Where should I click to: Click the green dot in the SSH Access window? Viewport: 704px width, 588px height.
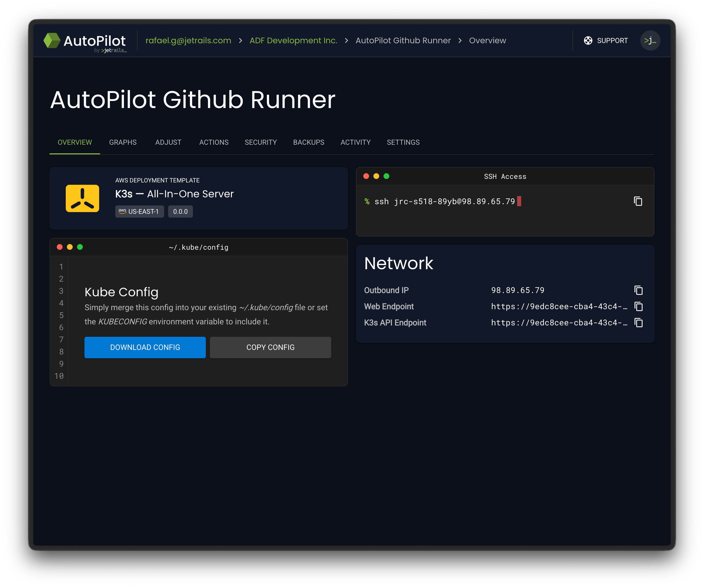[x=386, y=176]
